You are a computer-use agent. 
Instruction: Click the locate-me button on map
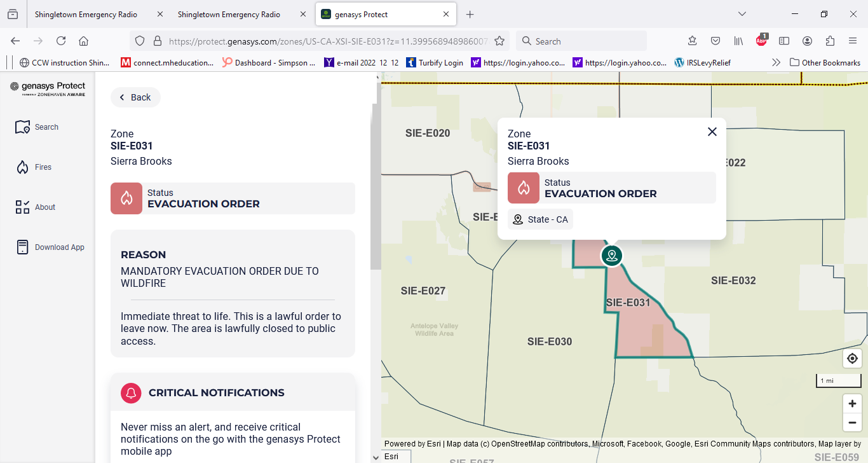click(x=852, y=359)
